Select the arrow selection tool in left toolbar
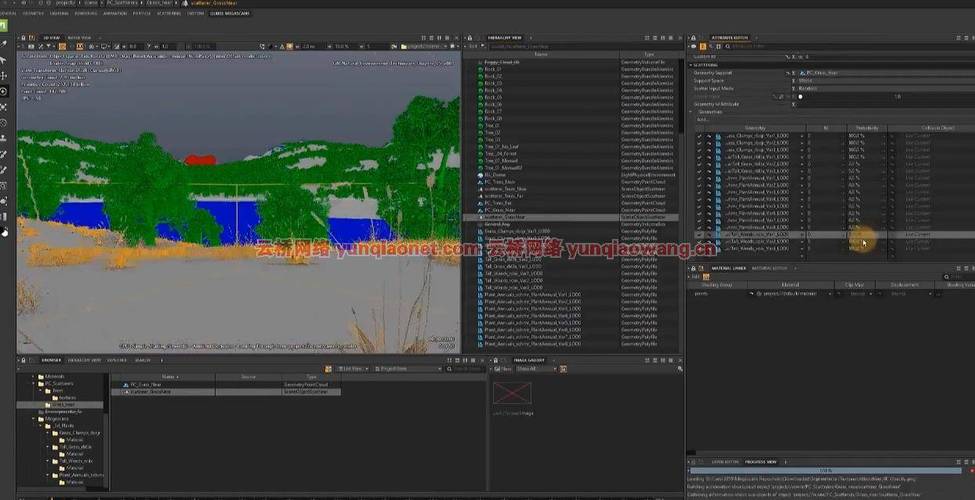This screenshot has width=975, height=500. point(4,59)
